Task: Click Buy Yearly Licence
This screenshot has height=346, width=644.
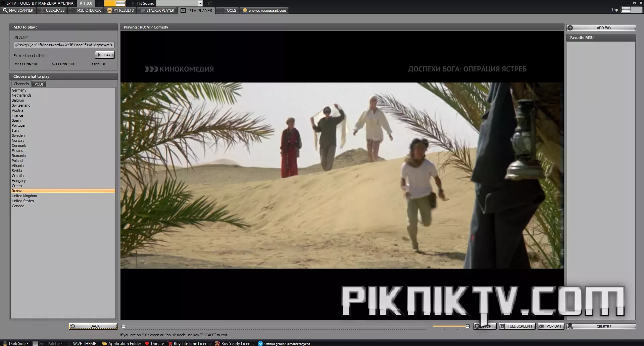Action: (x=235, y=343)
